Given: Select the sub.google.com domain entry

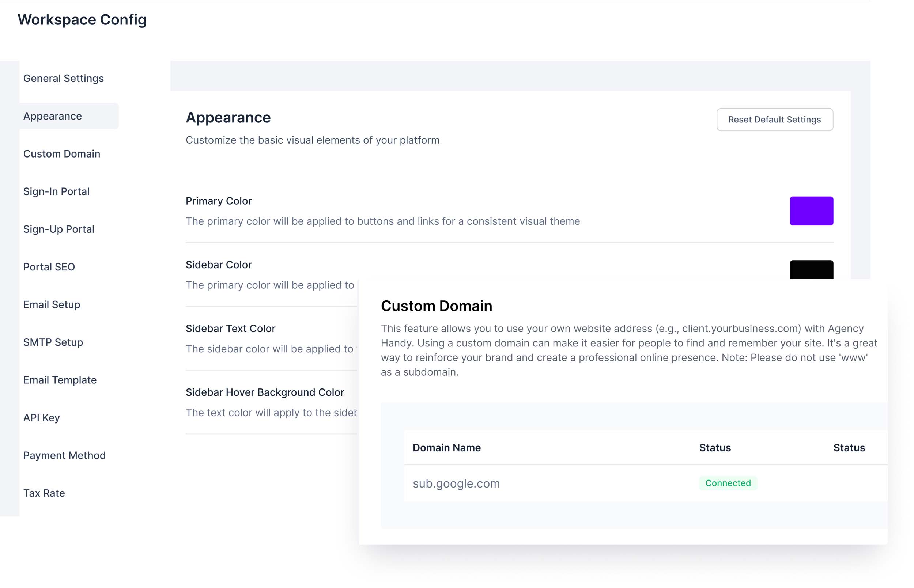Looking at the screenshot, I should (456, 483).
